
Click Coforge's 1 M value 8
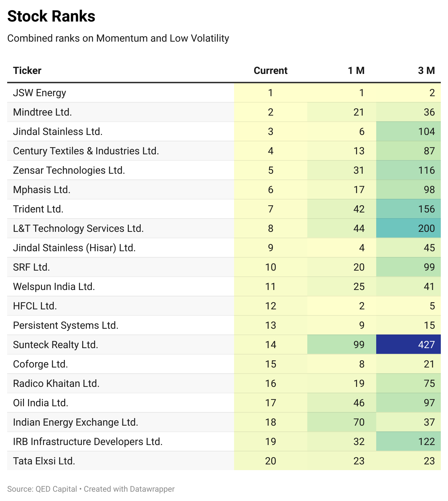coord(362,364)
